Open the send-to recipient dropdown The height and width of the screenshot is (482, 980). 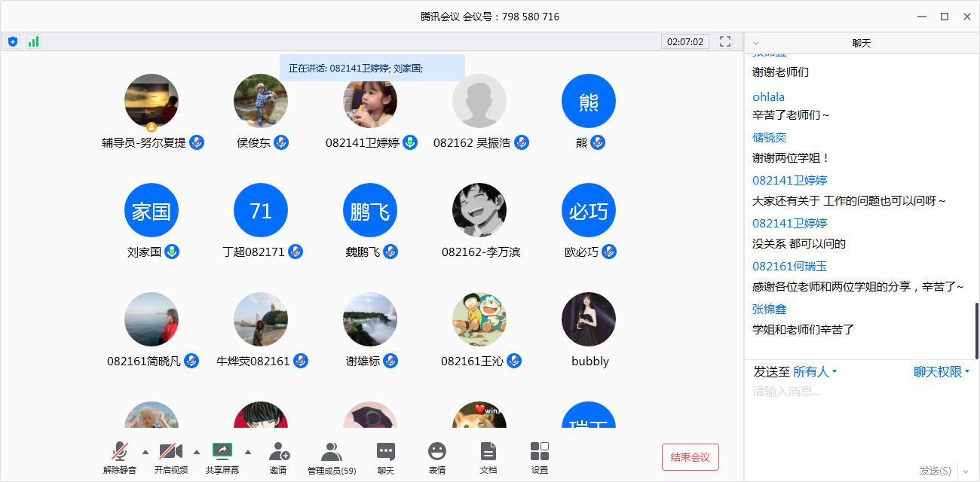(x=814, y=372)
